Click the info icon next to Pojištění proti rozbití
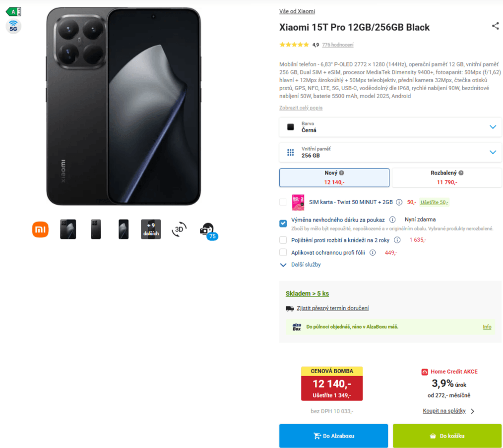 [397, 240]
